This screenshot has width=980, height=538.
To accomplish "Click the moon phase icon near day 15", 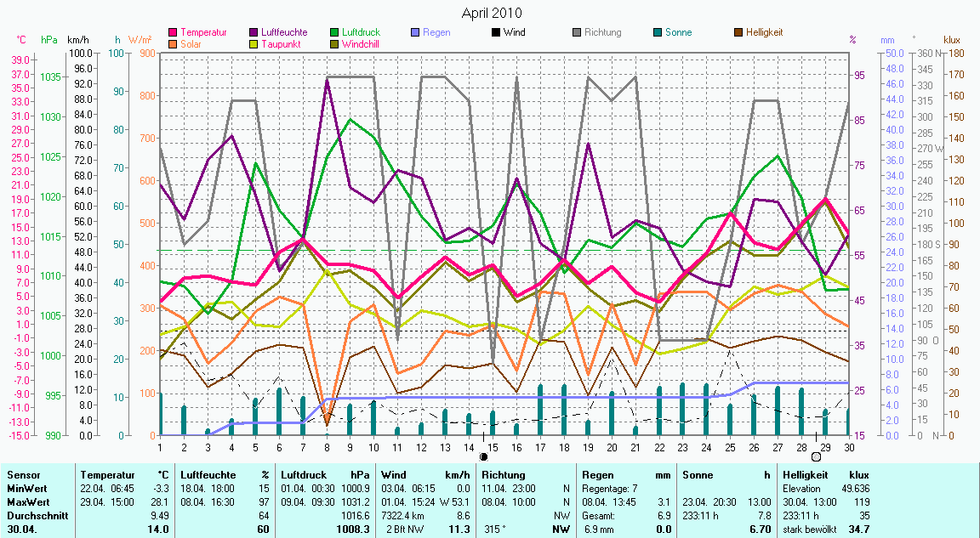I will pyautogui.click(x=484, y=456).
